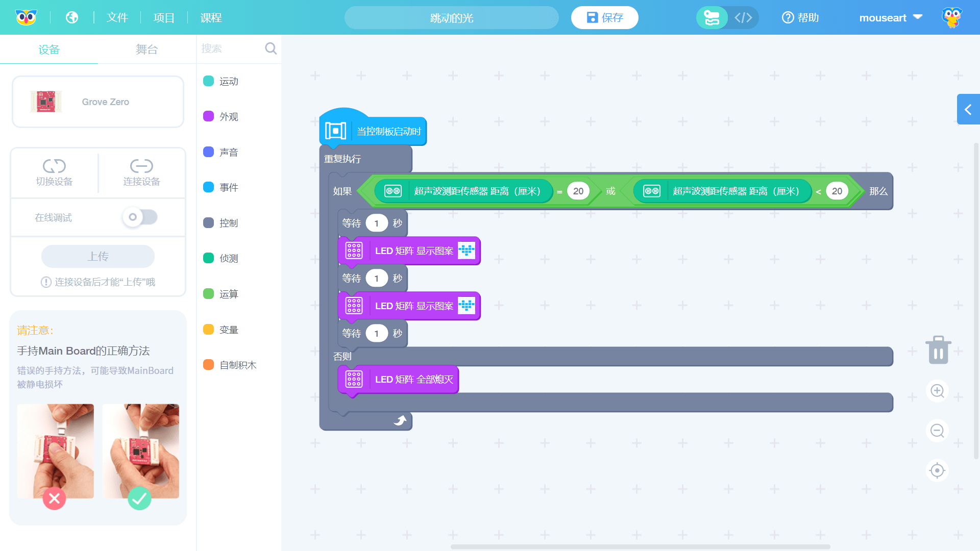Recenter workspace with the target icon
The width and height of the screenshot is (980, 551).
(937, 470)
